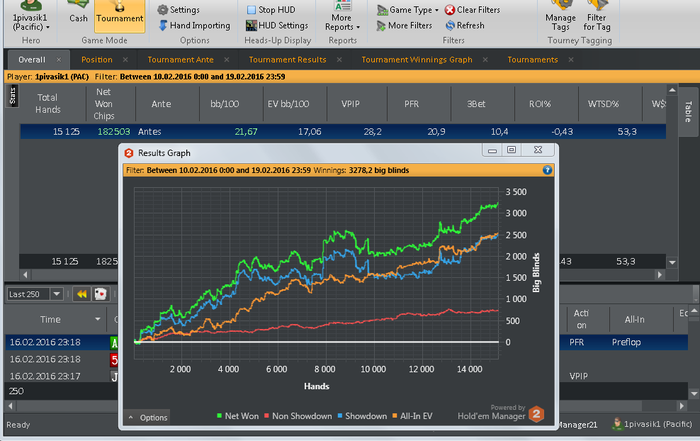Screen dimensions: 700x441
Task: Switch to the Overall tab
Action: (x=32, y=60)
